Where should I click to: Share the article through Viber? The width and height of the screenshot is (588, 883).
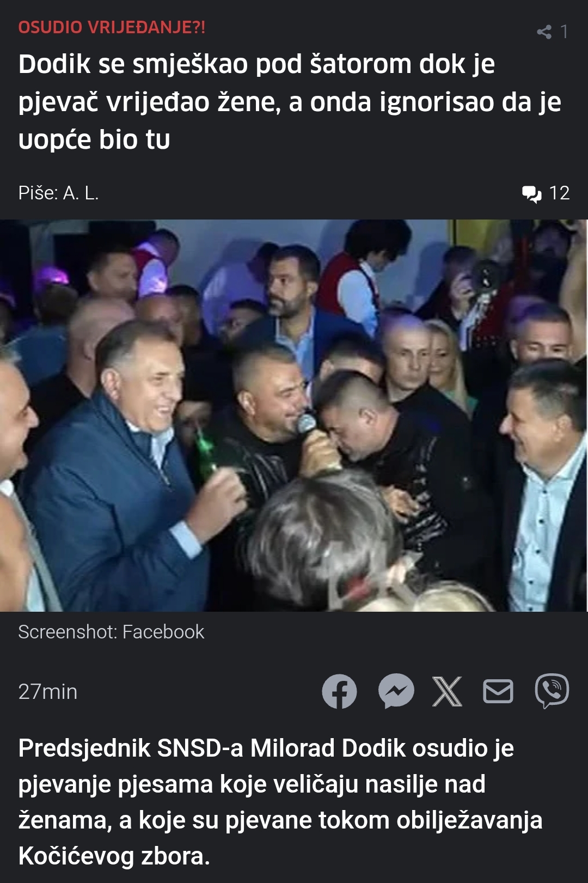[x=552, y=691]
